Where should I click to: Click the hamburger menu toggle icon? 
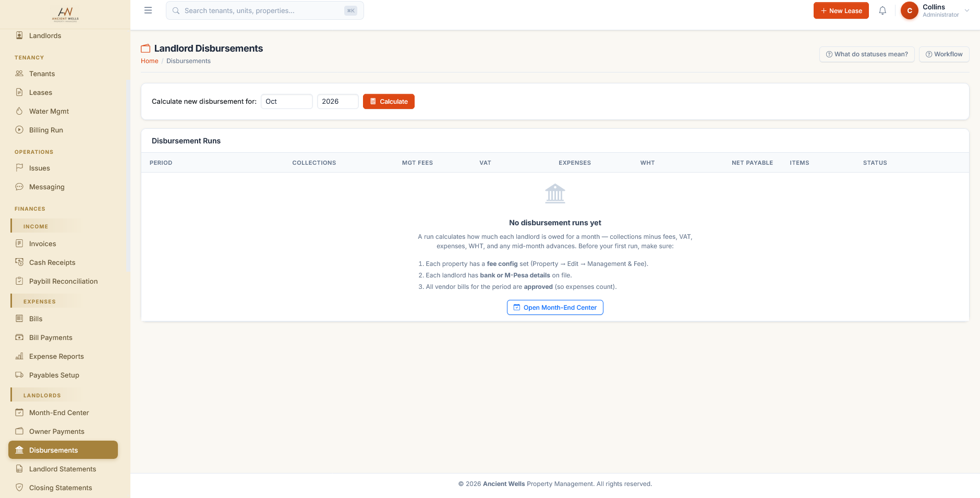tap(148, 10)
